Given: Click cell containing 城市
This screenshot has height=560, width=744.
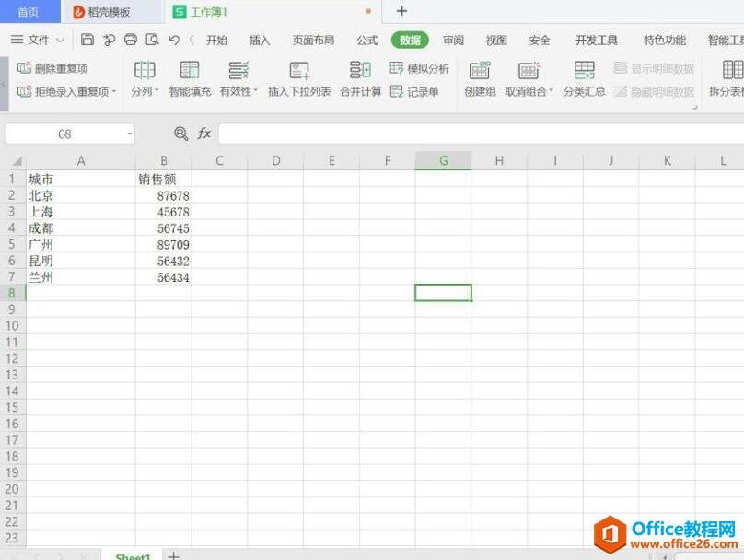Looking at the screenshot, I should pyautogui.click(x=81, y=179).
